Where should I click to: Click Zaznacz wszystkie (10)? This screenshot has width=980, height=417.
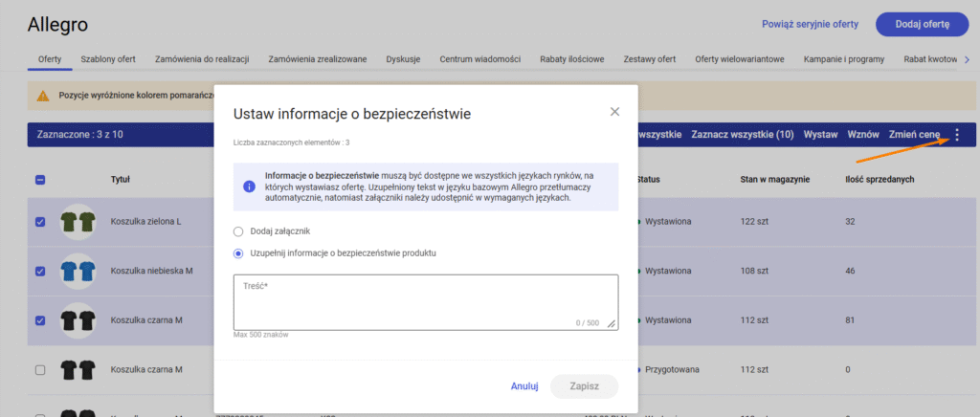tap(743, 134)
